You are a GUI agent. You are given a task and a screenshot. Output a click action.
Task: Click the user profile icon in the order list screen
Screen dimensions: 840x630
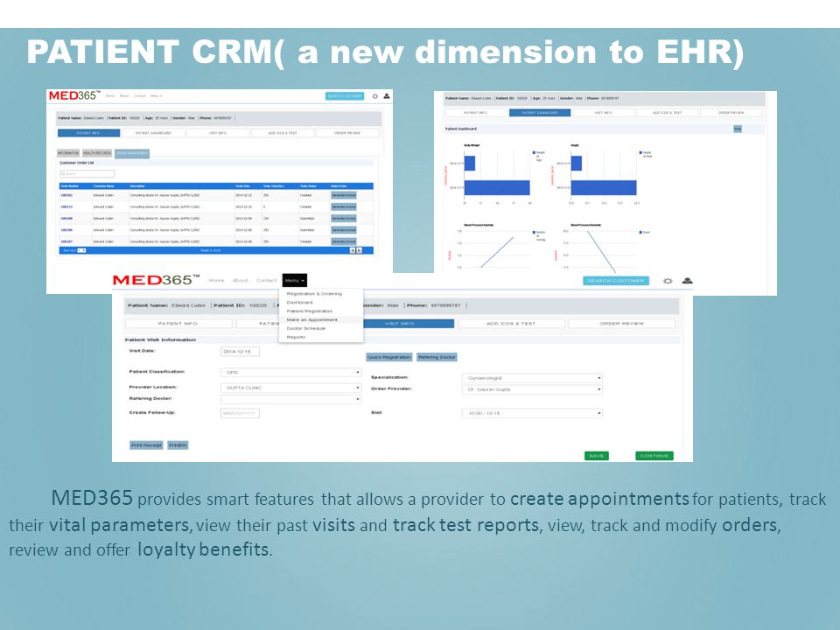point(386,96)
